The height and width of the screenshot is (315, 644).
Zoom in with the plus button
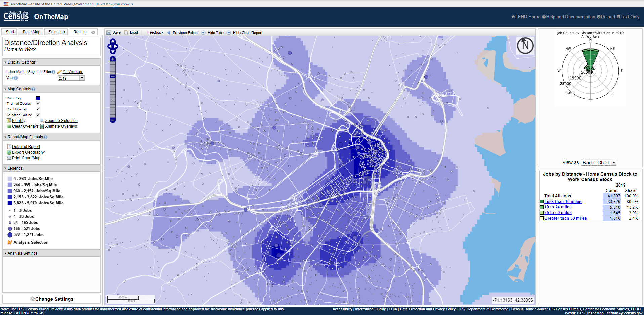(113, 59)
